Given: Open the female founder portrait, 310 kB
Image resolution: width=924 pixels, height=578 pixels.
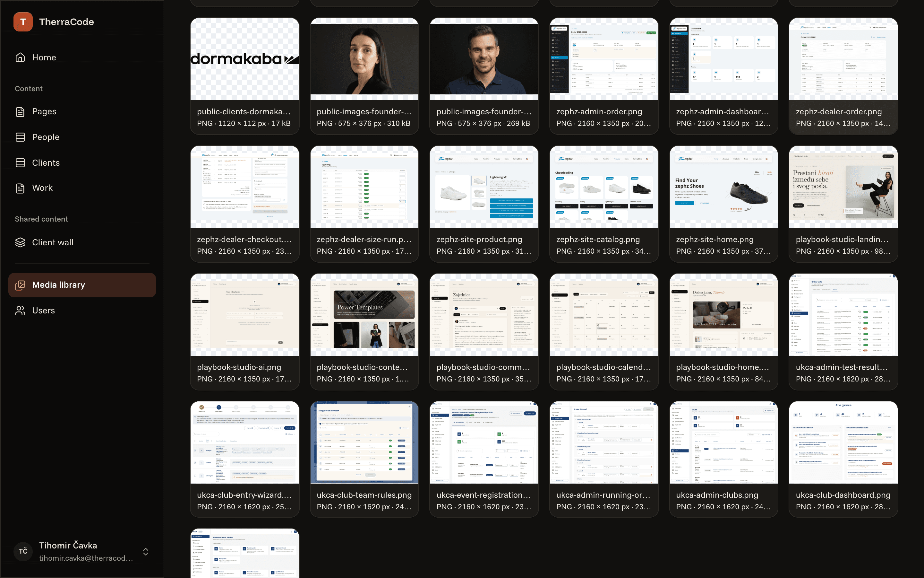Looking at the screenshot, I should click(364, 59).
